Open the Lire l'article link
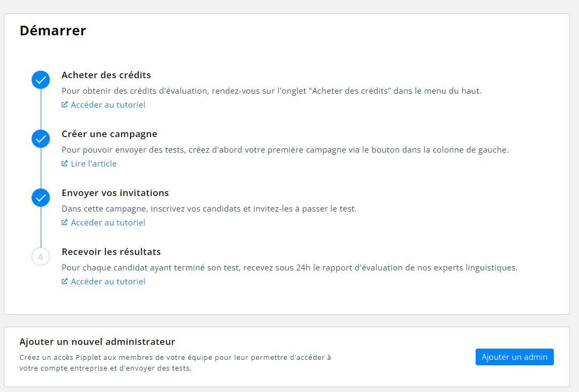 [x=94, y=164]
